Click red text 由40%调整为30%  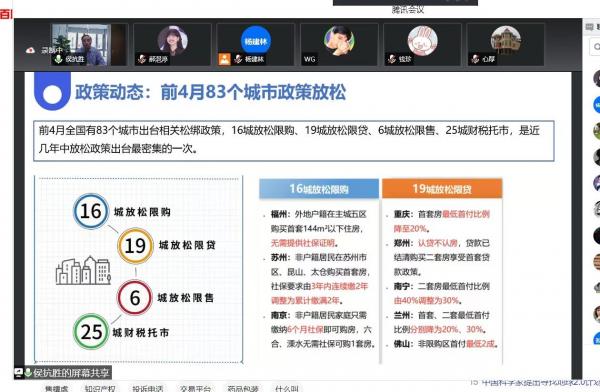click(426, 301)
